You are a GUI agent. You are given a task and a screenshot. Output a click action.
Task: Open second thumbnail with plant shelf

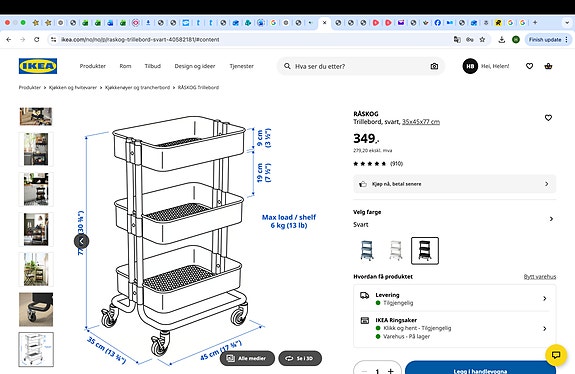(x=36, y=149)
